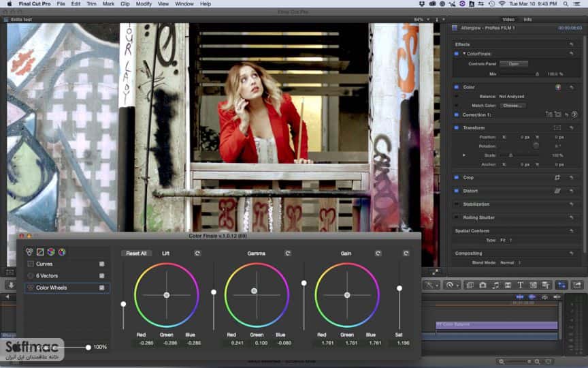Viewport: 588px width, 368px height.
Task: Reset the Gamma color wheel
Action: [x=288, y=254]
